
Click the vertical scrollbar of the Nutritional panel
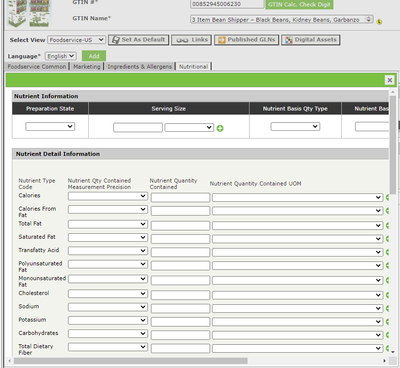click(392, 145)
